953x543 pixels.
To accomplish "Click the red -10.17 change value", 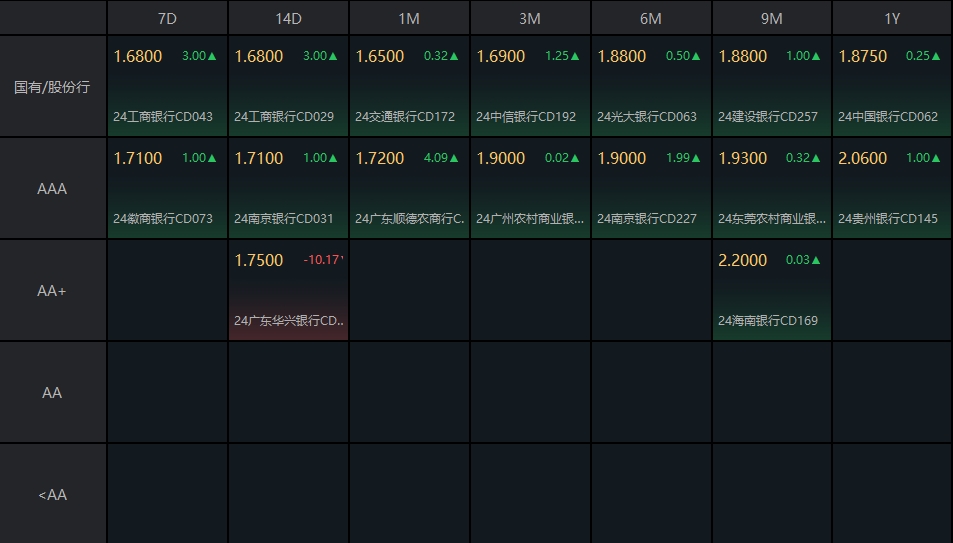I will pyautogui.click(x=323, y=260).
